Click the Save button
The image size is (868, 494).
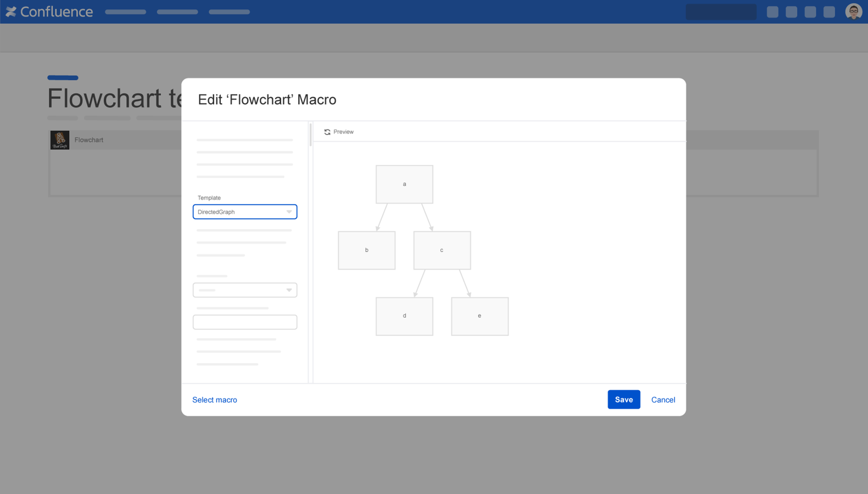coord(624,400)
